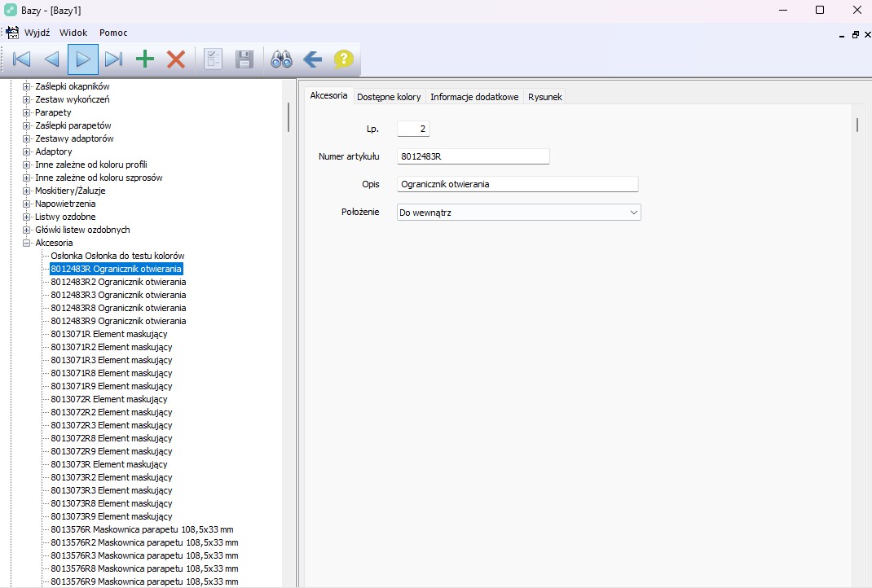Go to the first record arrow
The height and width of the screenshot is (588, 872).
point(21,59)
